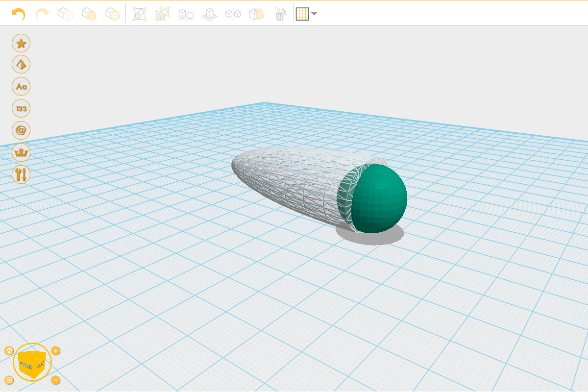
Task: Click the mirror objects icon in the toolbar
Action: coord(233,14)
